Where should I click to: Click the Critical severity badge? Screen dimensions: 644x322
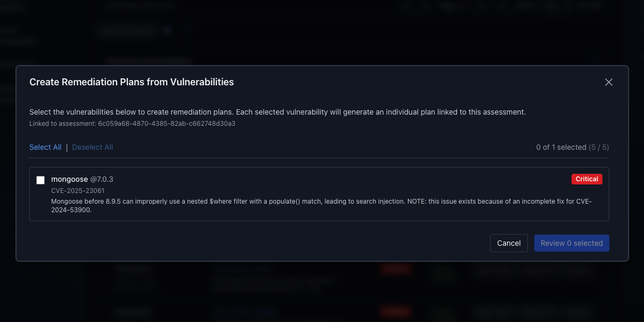(x=586, y=179)
